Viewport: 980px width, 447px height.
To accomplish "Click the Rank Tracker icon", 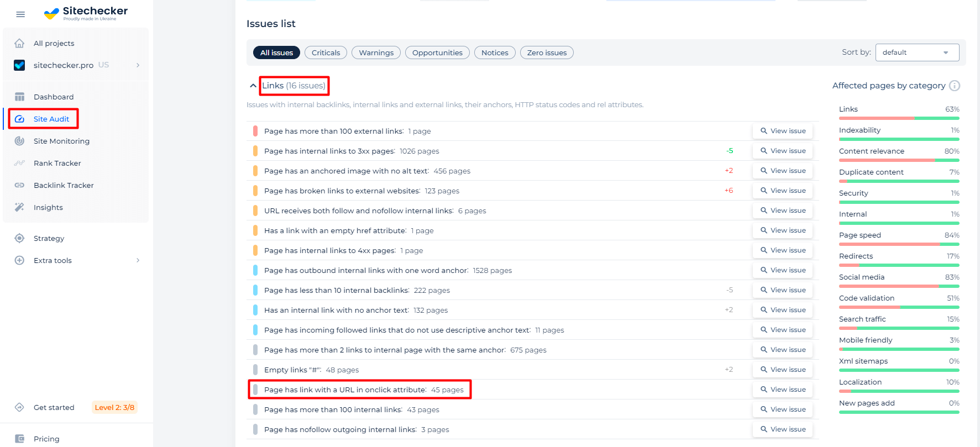I will 19,163.
